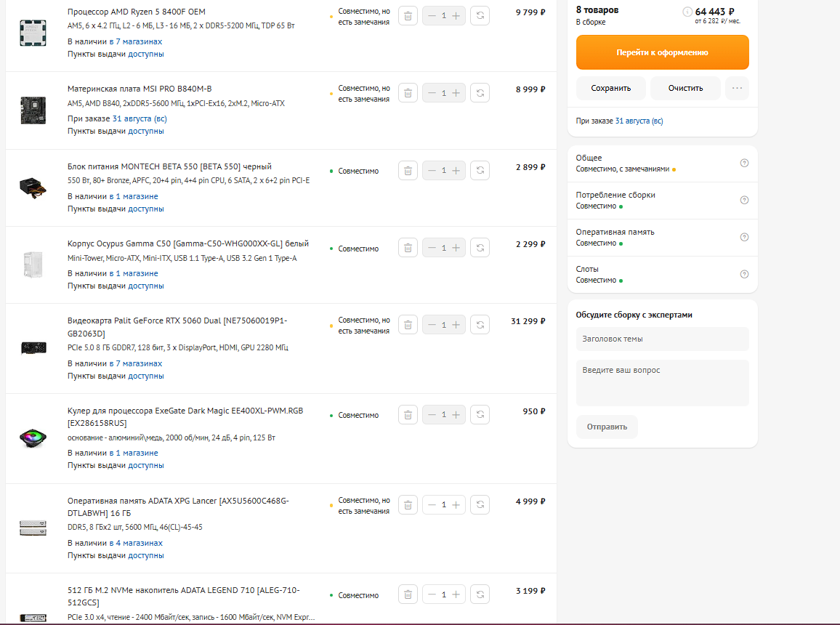Viewport: 840px width, 625px height.
Task: Open the 31 августа link in summary panel
Action: tap(639, 121)
